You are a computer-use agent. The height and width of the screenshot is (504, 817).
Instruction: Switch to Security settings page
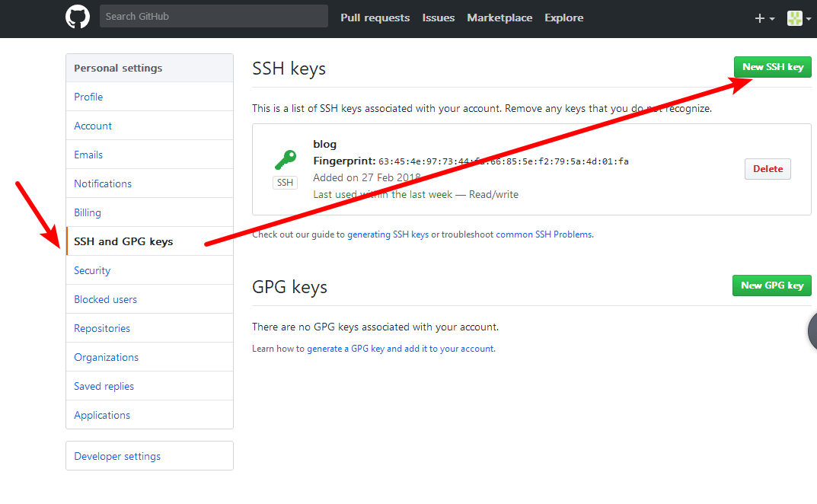[92, 270]
